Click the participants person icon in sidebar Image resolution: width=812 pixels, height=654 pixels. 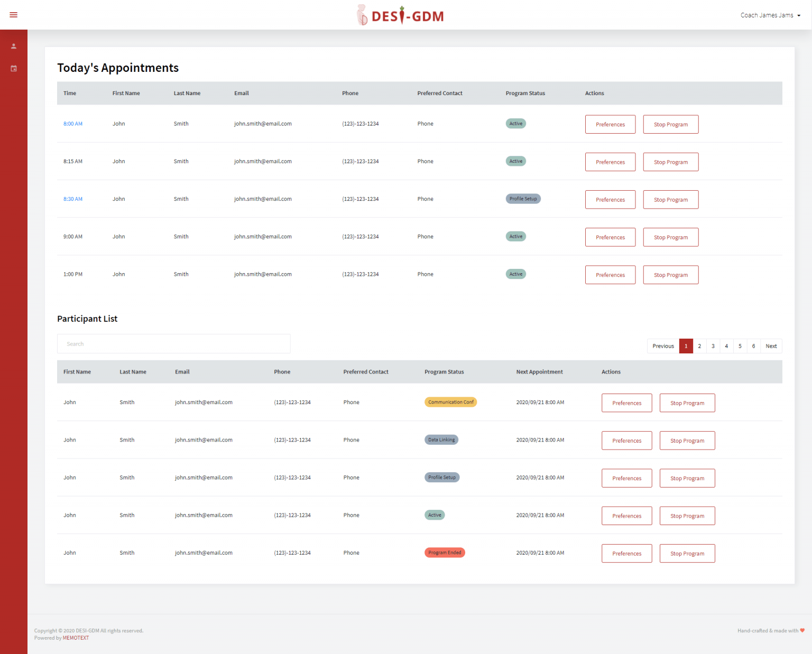[14, 46]
